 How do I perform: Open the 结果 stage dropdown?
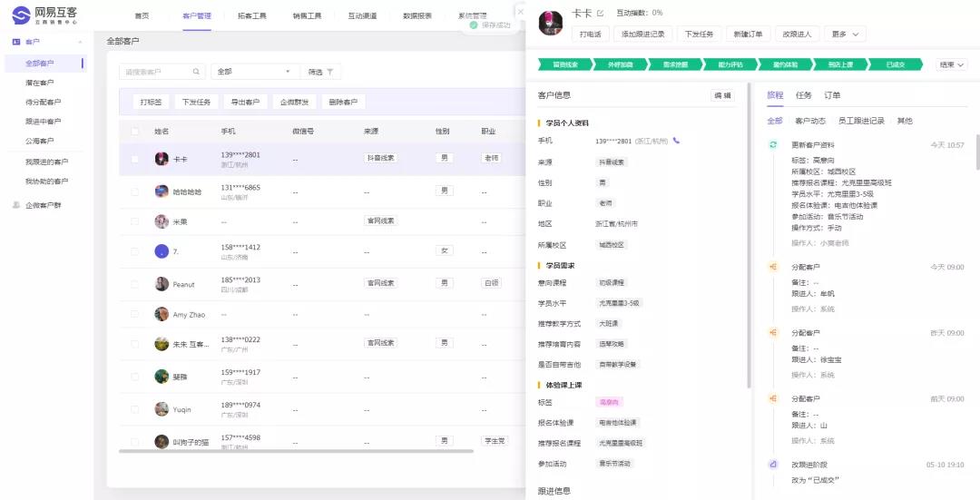951,64
